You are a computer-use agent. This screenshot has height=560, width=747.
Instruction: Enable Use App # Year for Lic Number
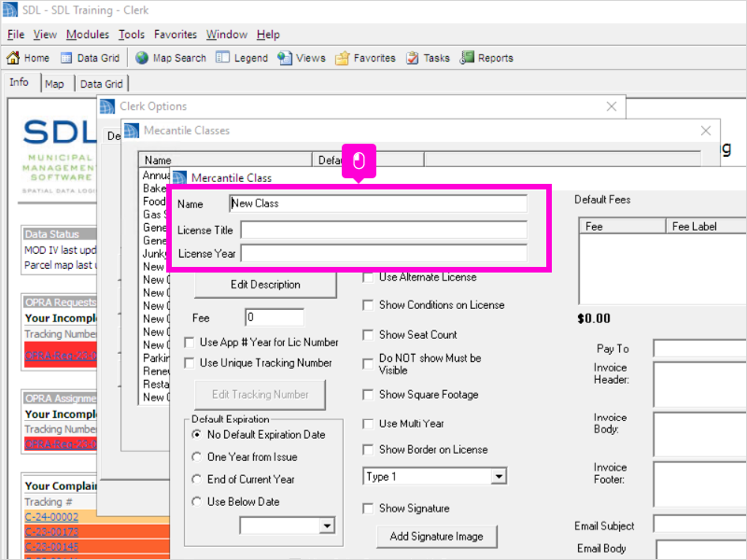[x=190, y=343]
